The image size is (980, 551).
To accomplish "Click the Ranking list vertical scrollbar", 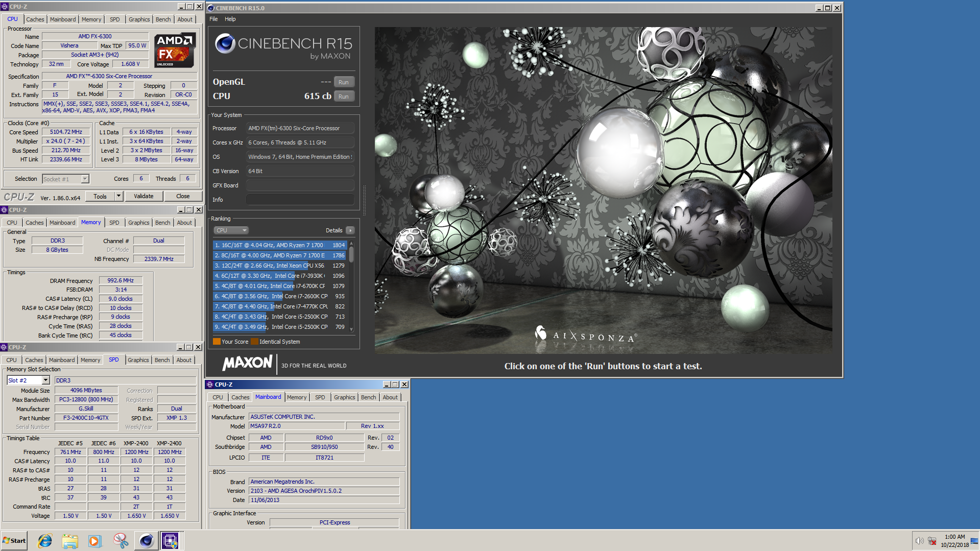I will (351, 286).
